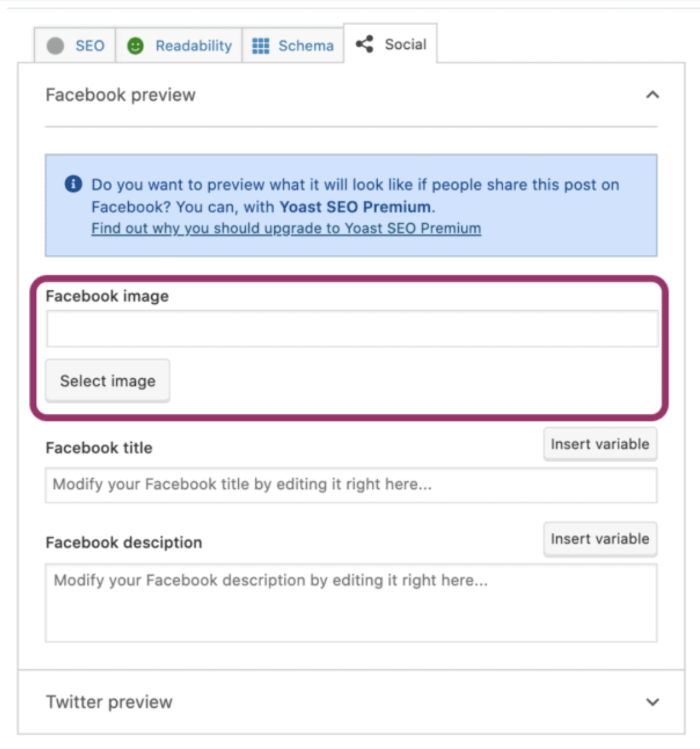Expand the Twitter preview section chevron
Image resolution: width=700 pixels, height=749 pixels.
pyautogui.click(x=653, y=702)
